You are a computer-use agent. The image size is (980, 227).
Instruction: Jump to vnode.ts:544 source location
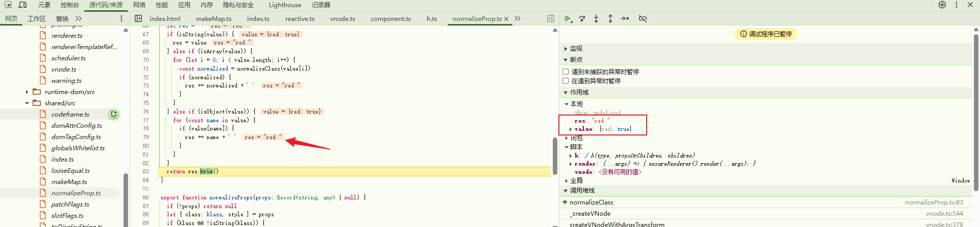point(944,214)
